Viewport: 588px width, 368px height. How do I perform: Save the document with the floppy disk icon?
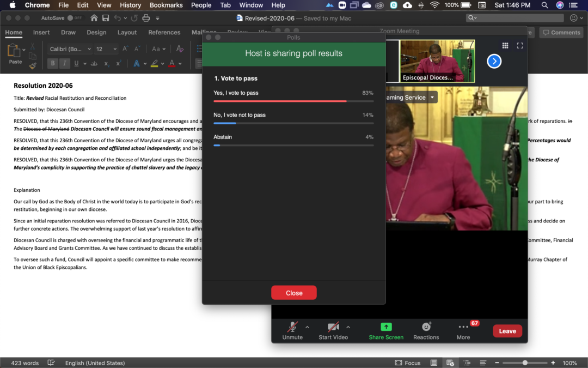[106, 18]
